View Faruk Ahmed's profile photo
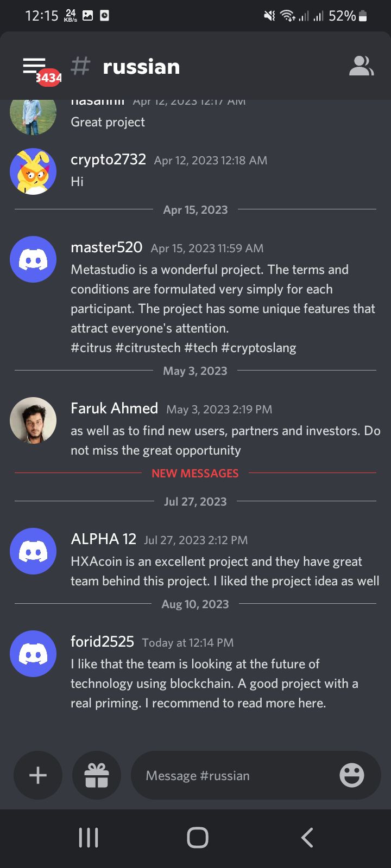Image resolution: width=391 pixels, height=868 pixels. coord(33,420)
